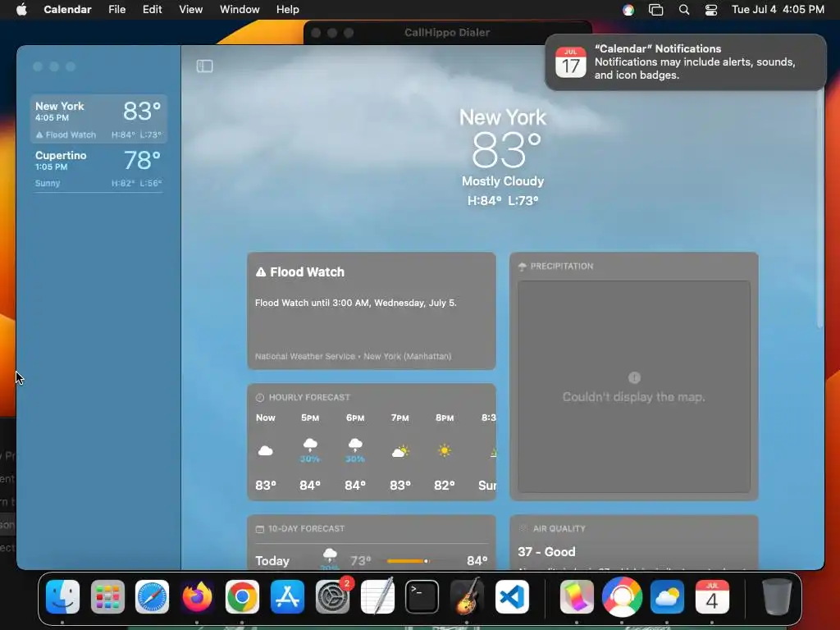Screen dimensions: 840x630
Task: Launch Safari from the Dock
Action: 152,596
